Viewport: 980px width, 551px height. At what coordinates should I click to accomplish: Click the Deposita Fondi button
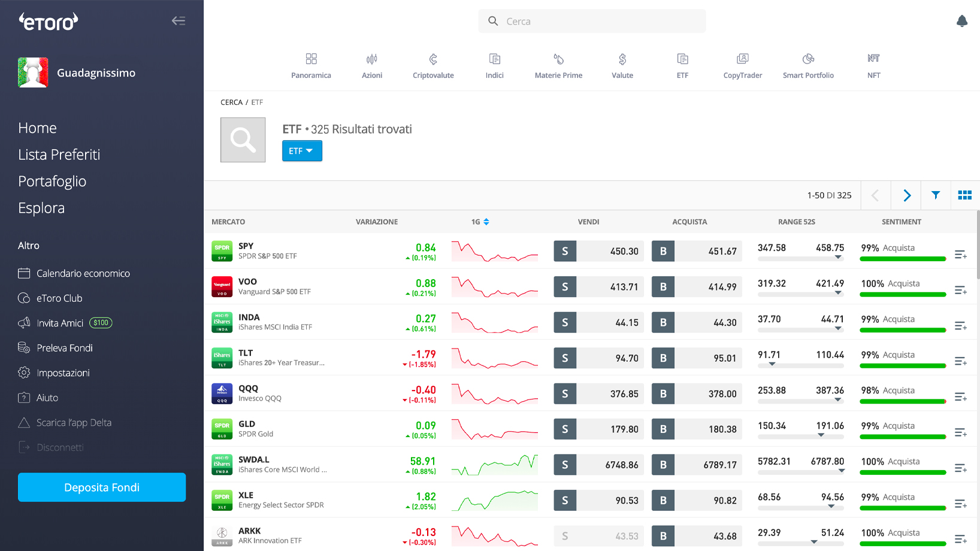click(102, 488)
